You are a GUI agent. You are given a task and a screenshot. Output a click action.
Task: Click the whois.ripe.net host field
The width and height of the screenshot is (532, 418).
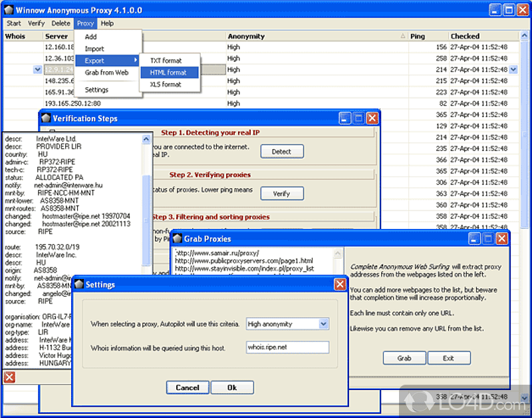(x=287, y=347)
